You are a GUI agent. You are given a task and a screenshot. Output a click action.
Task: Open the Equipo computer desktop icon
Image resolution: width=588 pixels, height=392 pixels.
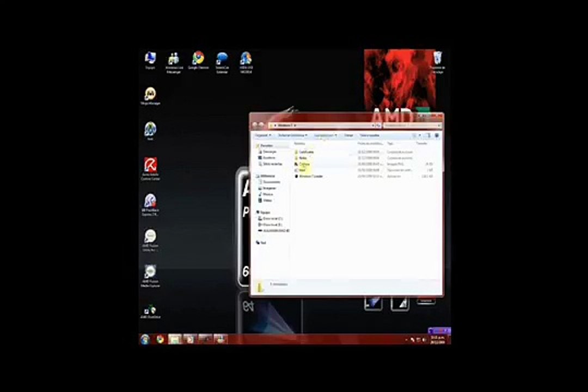click(150, 61)
